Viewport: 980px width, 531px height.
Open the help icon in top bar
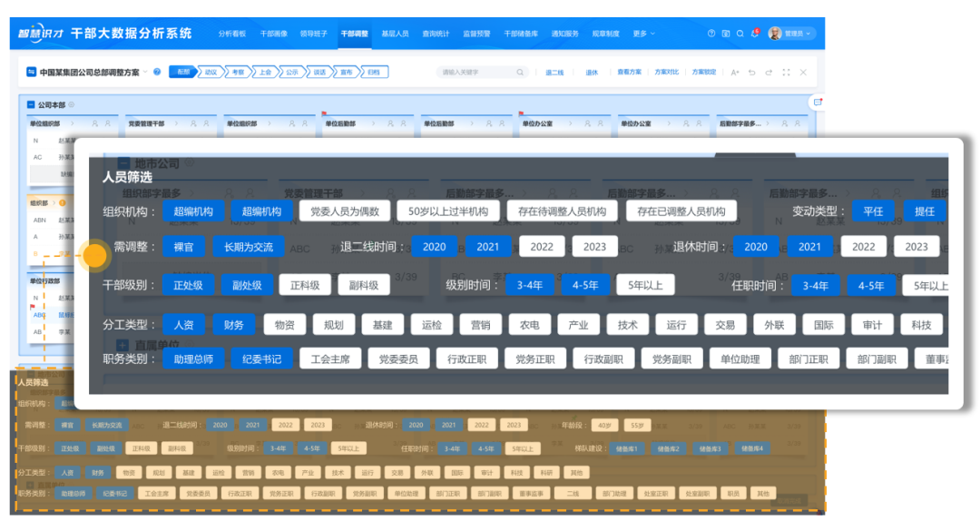pos(711,34)
